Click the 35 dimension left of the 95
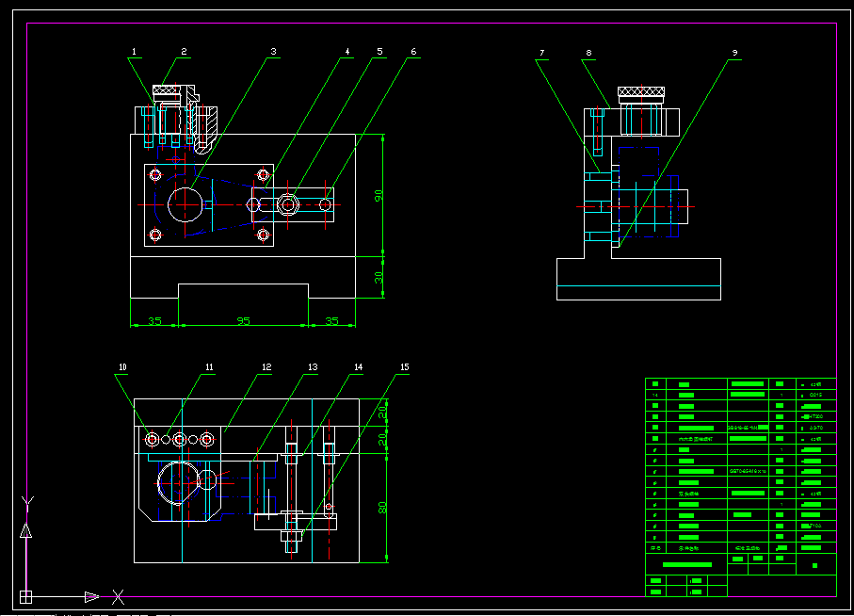The height and width of the screenshot is (616, 854). point(154,321)
